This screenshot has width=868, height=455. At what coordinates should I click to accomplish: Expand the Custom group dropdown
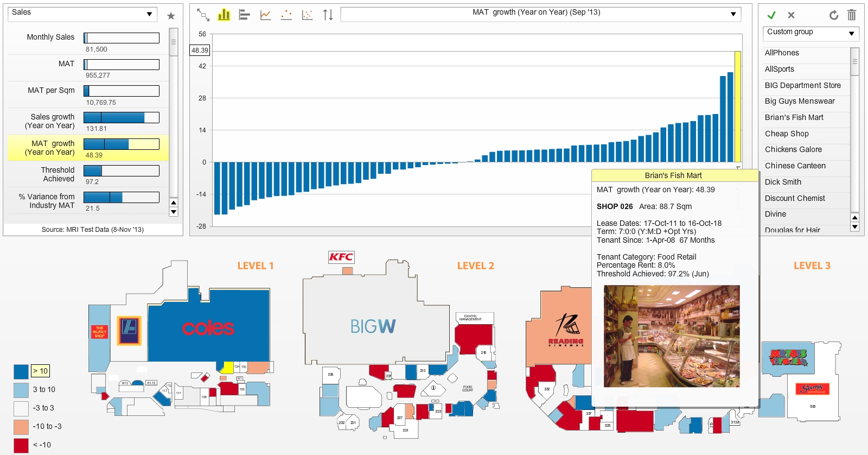(x=810, y=33)
